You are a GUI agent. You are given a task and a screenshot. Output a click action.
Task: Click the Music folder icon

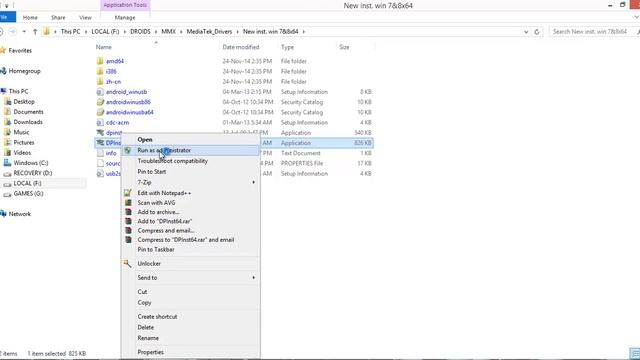point(7,132)
